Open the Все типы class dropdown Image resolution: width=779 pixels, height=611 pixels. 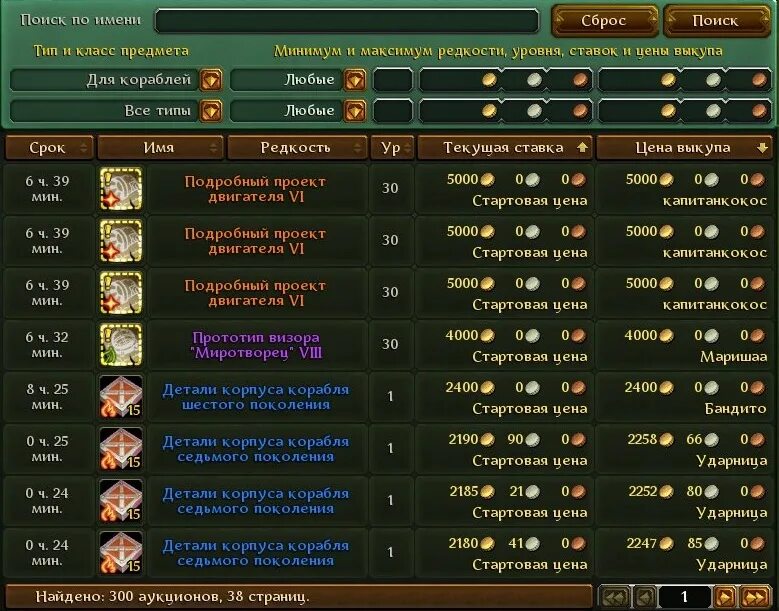pos(211,111)
